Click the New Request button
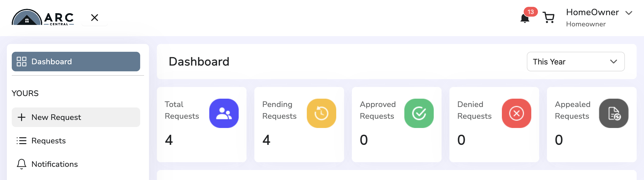 76,117
